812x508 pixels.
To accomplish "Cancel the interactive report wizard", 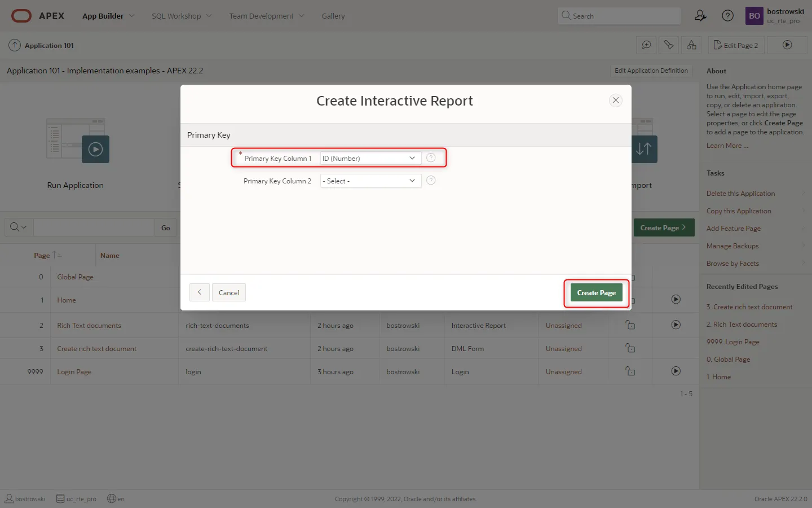I will point(229,292).
